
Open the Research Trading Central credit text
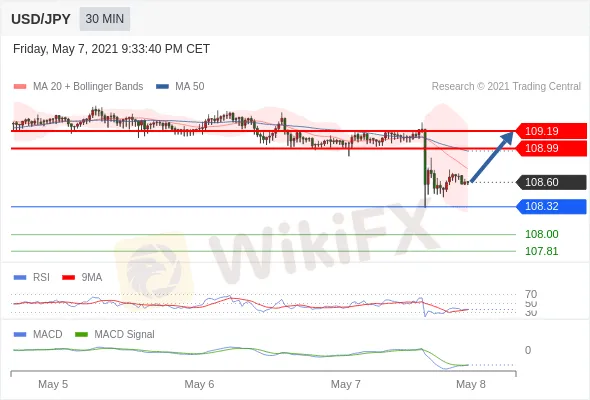[x=506, y=87]
